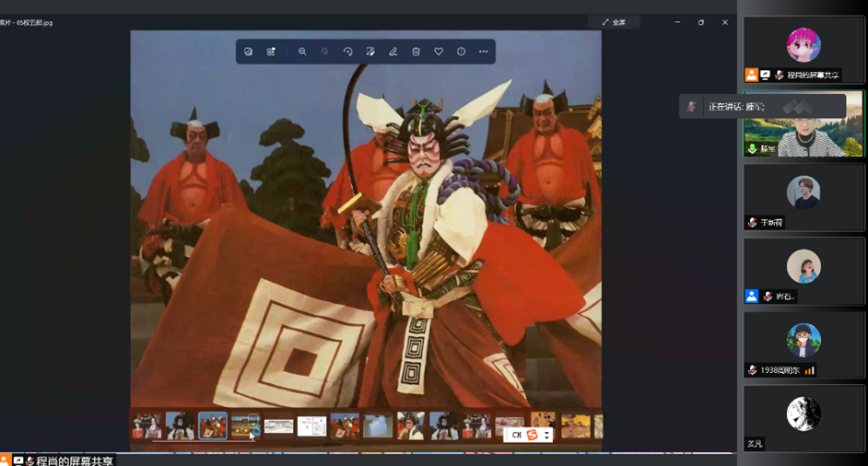868x466 pixels.
Task: Select participant 1938庞刚东 tile
Action: [x=803, y=345]
